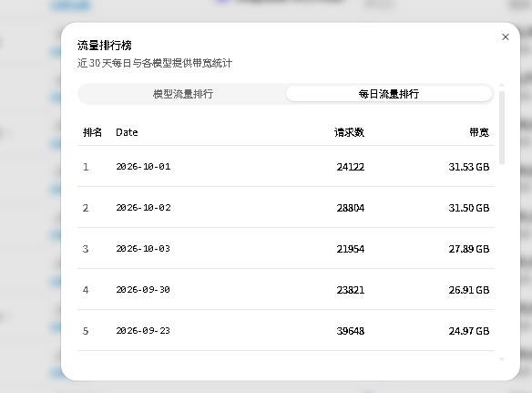Select the date 2026-10-03
The width and height of the screenshot is (532, 393).
143,249
